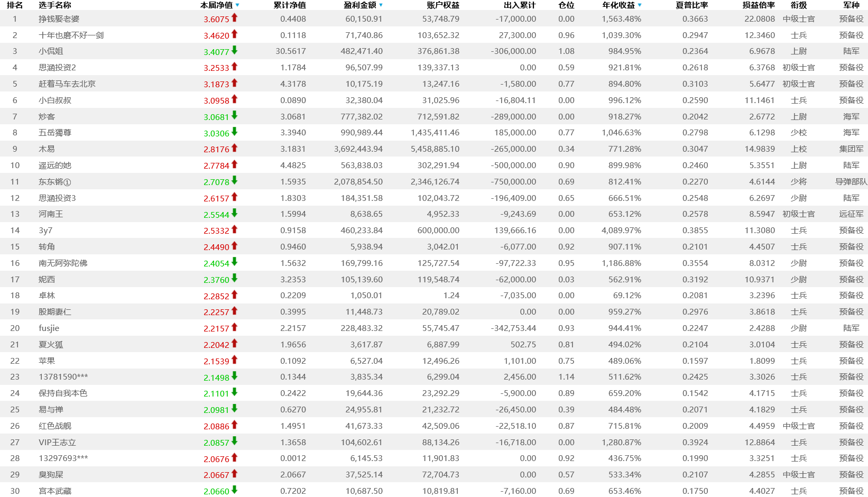
Task: Open player name VIP王志立
Action: 57,443
